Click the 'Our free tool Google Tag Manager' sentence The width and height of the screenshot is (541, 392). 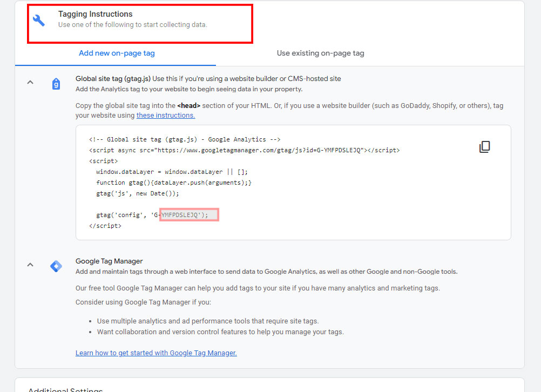pos(258,288)
